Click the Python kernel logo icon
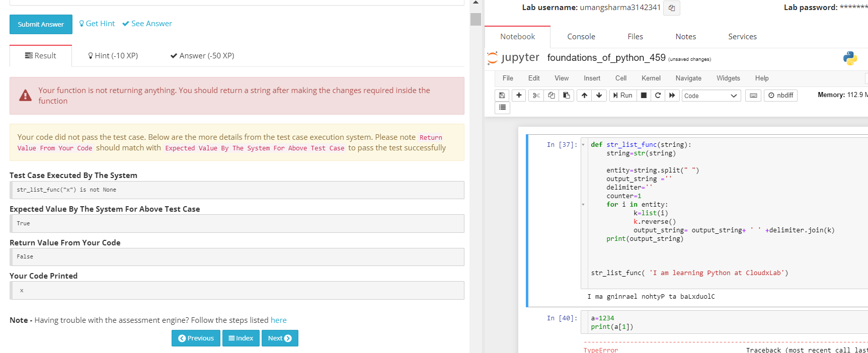The image size is (868, 353). pyautogui.click(x=850, y=58)
